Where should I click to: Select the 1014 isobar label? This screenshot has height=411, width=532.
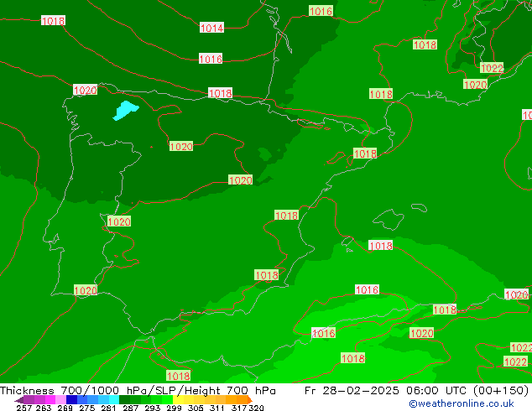(x=211, y=28)
